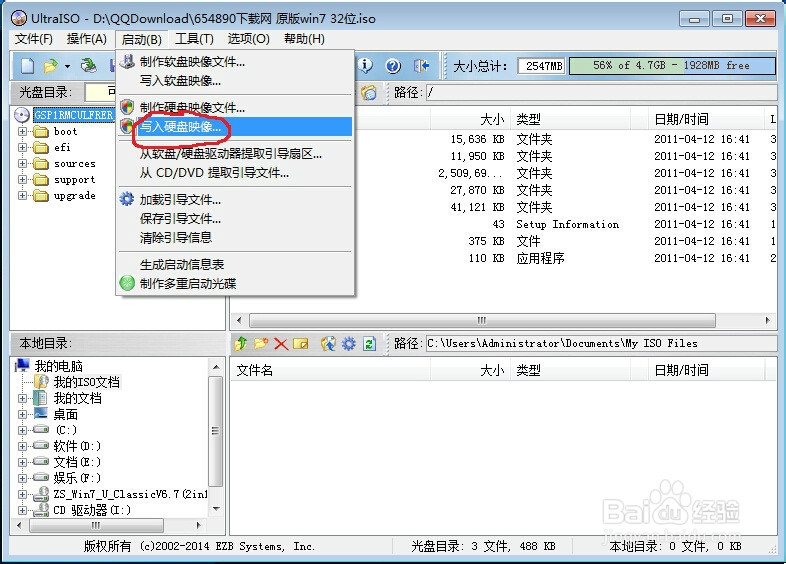Click the Open CD/DVD disc icon
This screenshot has width=786, height=564.
coord(89,65)
